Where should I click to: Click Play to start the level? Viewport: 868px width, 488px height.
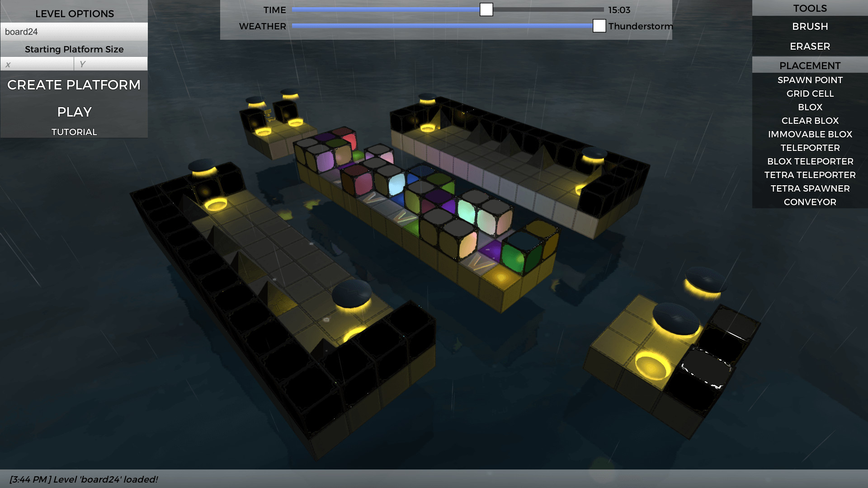point(74,112)
